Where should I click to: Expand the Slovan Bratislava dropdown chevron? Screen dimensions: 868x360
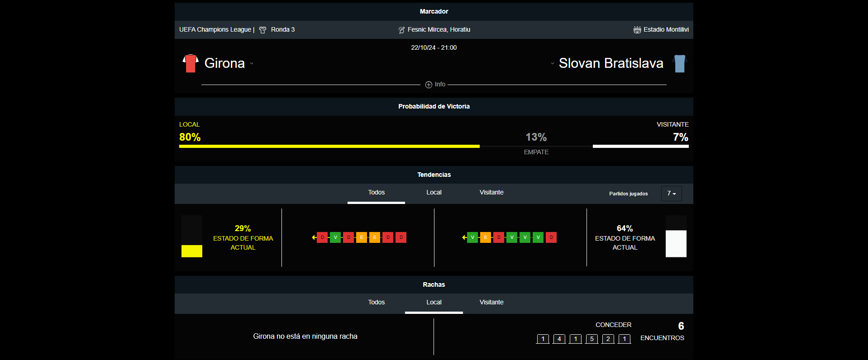(553, 63)
